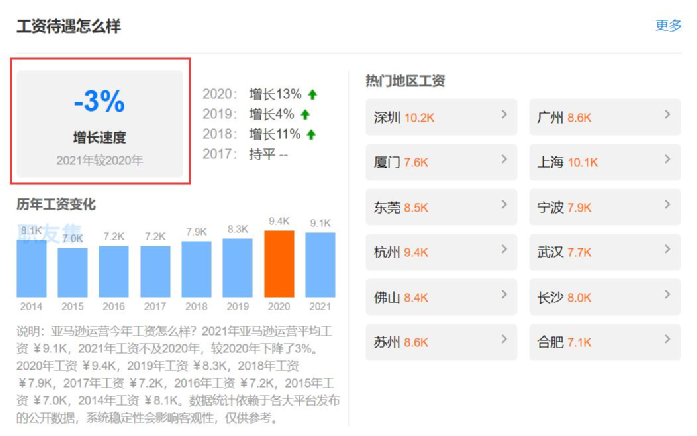
Task: Select the orange 2020 bar in chart
Action: (x=279, y=264)
